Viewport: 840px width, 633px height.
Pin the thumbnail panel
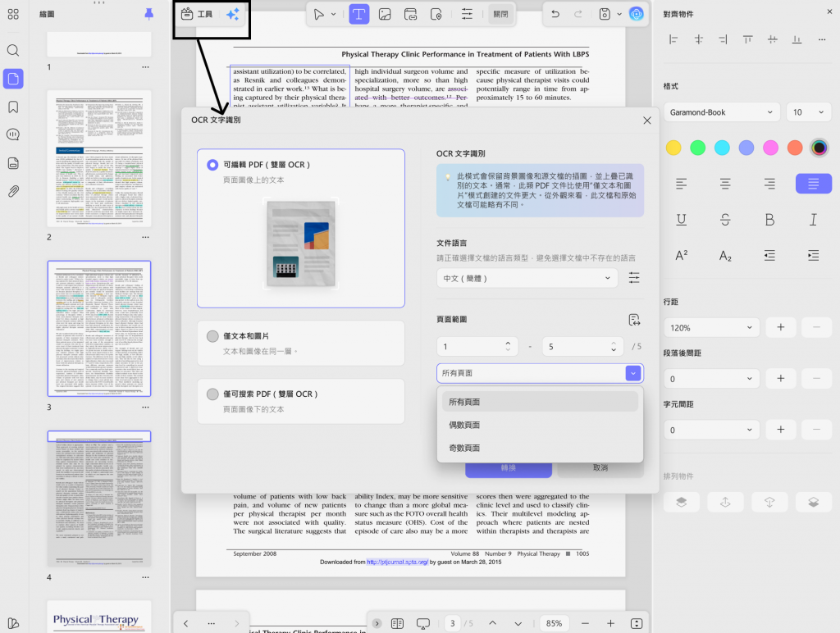coord(149,14)
